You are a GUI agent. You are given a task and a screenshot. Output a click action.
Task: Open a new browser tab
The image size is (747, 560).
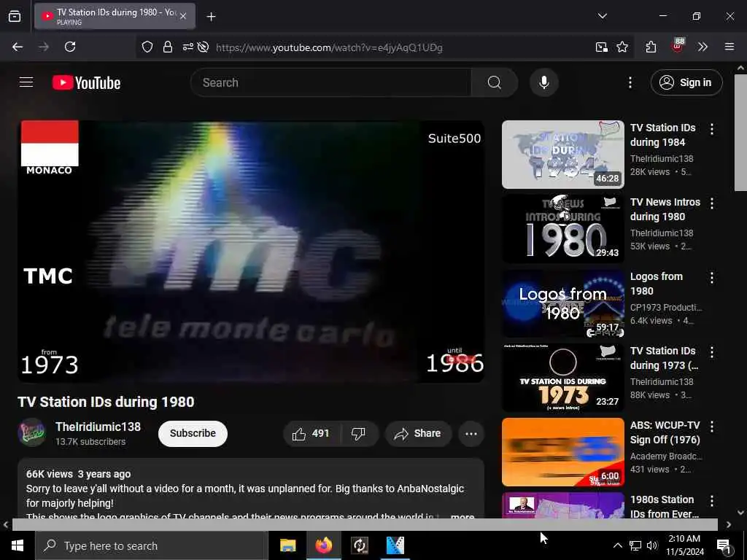tap(211, 17)
